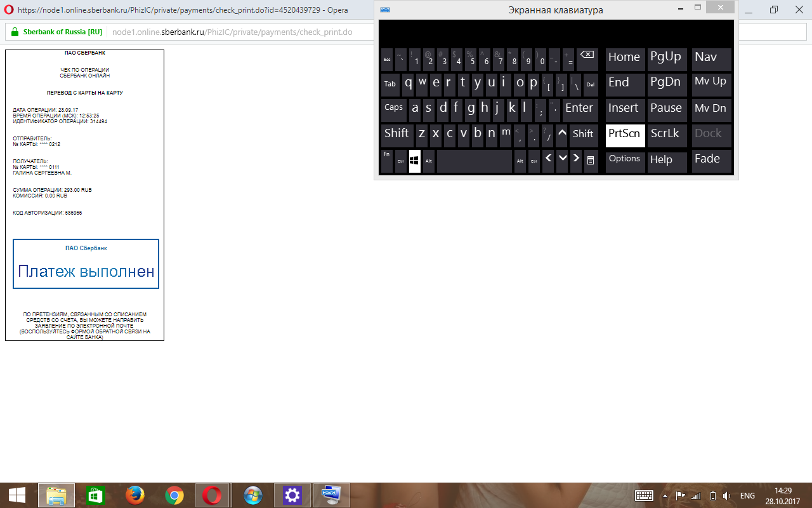Click the 'ИДЕНТИФИКАТОР ОПЕРАЦИИ: 314494' line
The width and height of the screenshot is (812, 508).
(60, 121)
